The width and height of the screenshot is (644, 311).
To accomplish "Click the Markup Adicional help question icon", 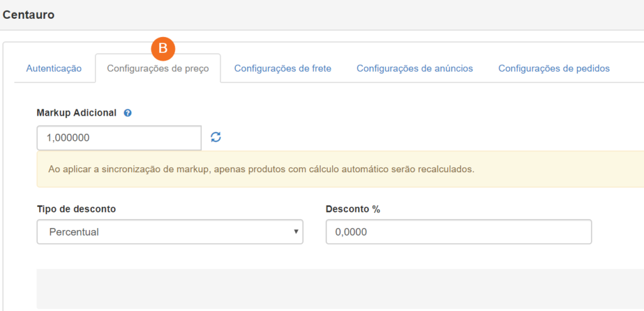I will pyautogui.click(x=128, y=113).
